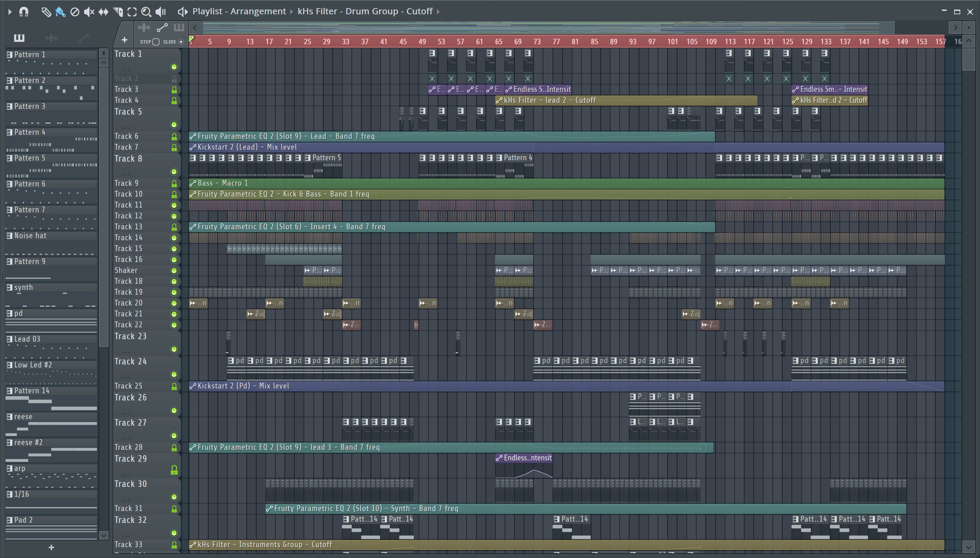980x558 pixels.
Task: Enable the STEP checkbox
Action: pos(156,42)
